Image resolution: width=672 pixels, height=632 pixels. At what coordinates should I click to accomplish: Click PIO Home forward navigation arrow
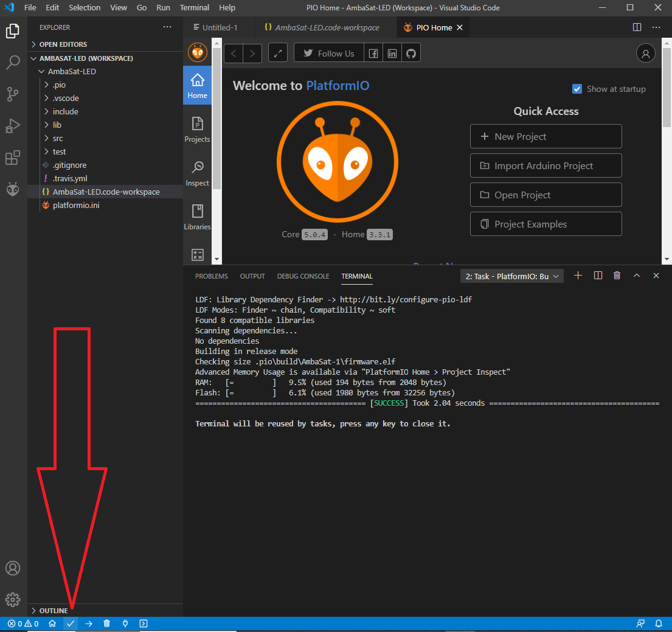(x=252, y=53)
